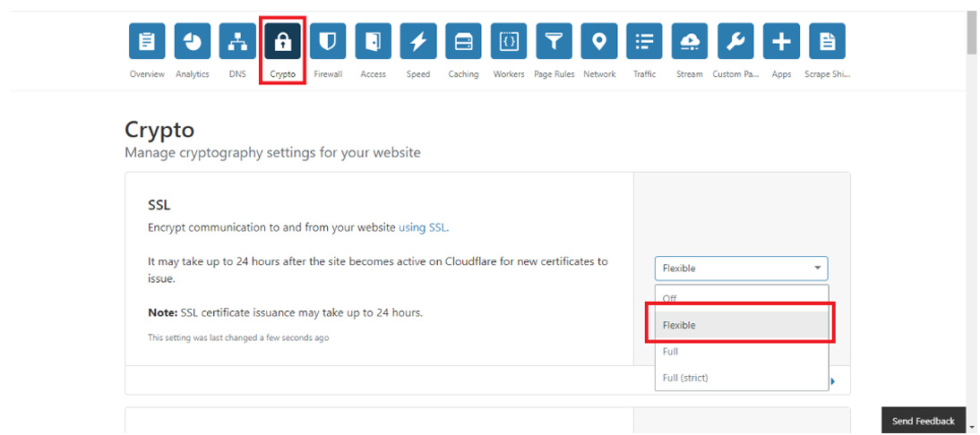Choose Full (strict) SSL option
This screenshot has width=980, height=435.
click(741, 378)
